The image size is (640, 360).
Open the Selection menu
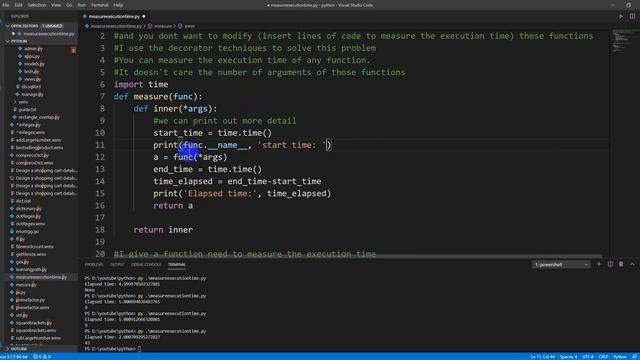(x=37, y=5)
